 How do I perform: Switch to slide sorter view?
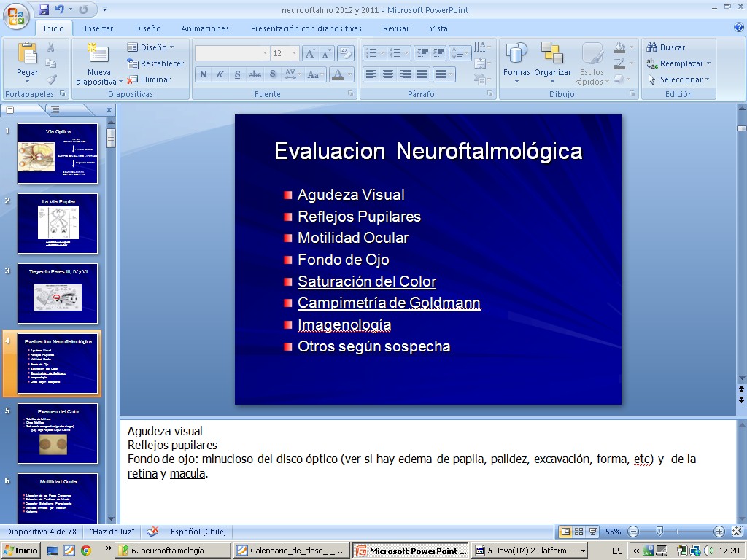click(578, 532)
